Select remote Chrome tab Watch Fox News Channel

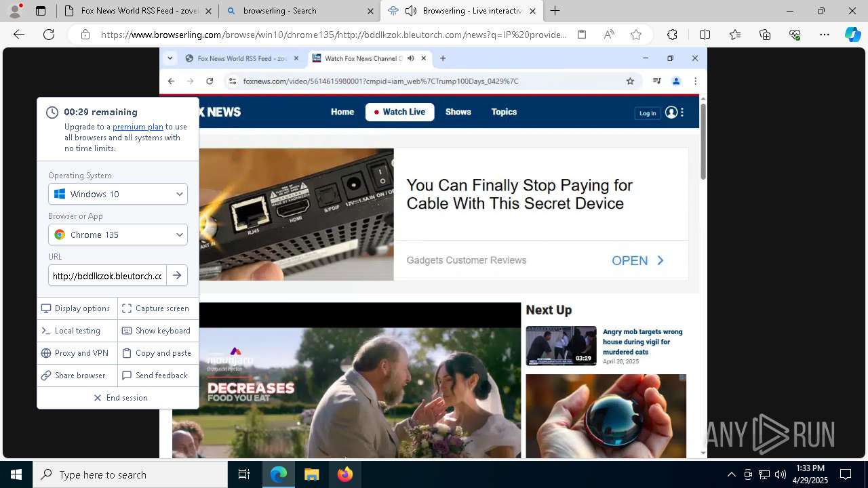(x=370, y=58)
